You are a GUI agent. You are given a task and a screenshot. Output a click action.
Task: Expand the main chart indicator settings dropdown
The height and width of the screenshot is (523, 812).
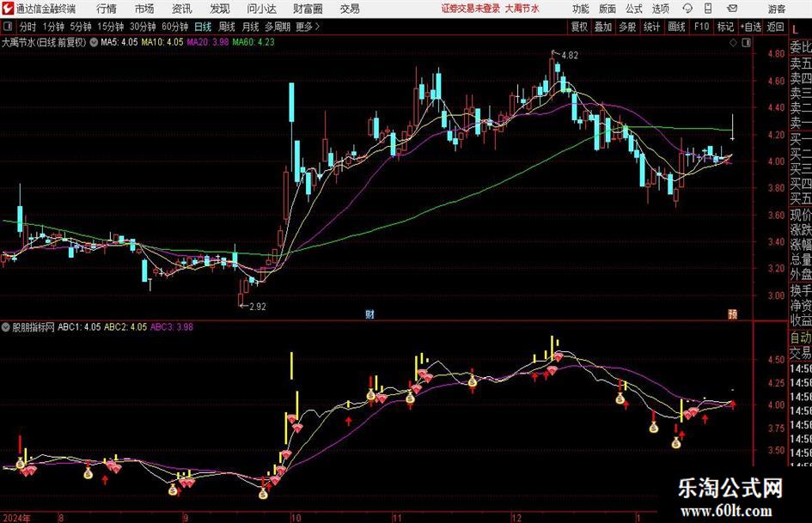[94, 42]
